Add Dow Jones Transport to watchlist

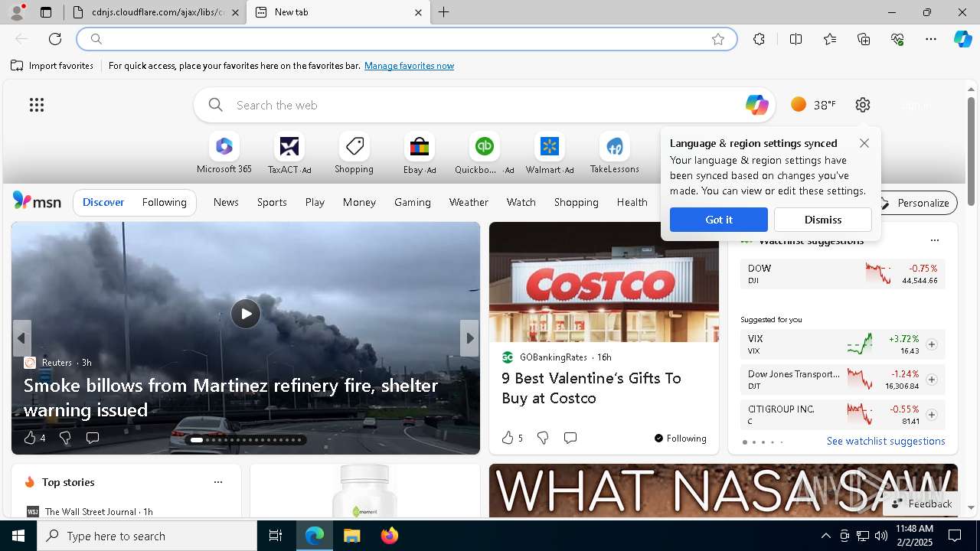932,380
